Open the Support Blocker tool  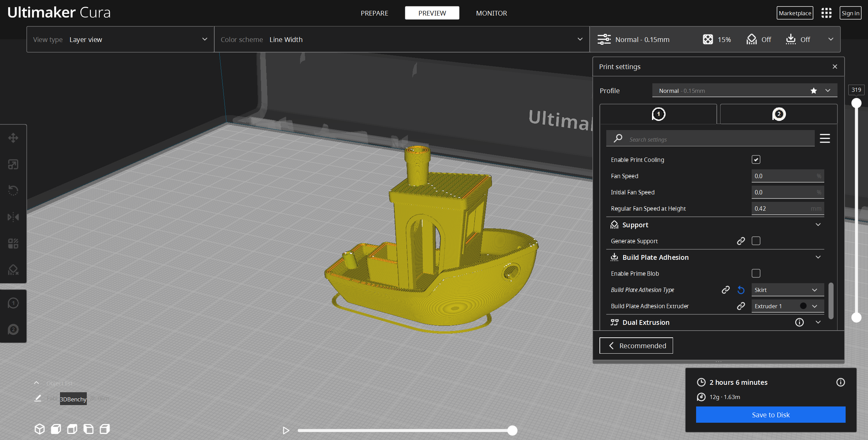pos(13,270)
